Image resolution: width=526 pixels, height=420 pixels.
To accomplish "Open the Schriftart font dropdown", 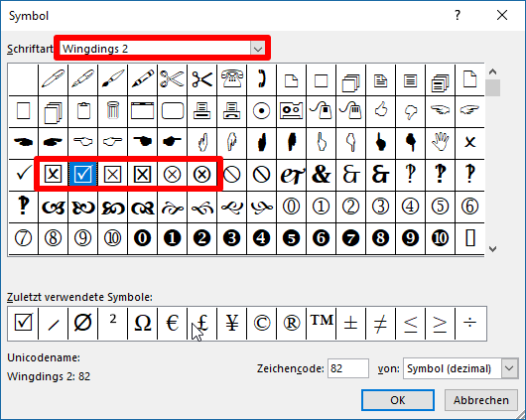I will (258, 49).
